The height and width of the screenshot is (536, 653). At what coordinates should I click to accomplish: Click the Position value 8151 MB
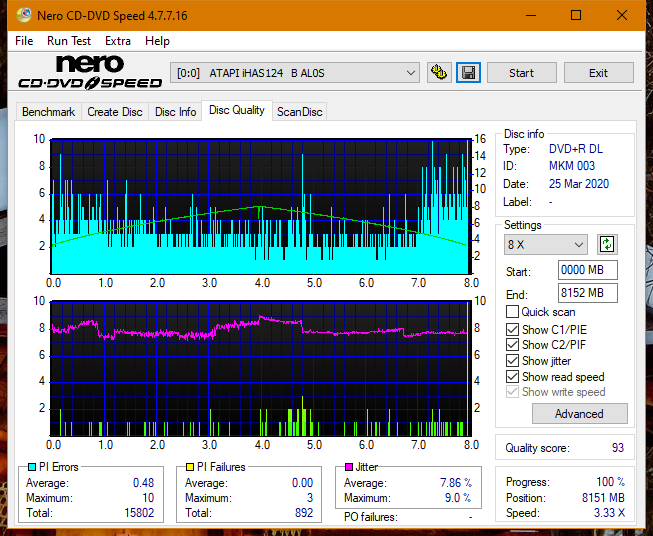(x=603, y=498)
